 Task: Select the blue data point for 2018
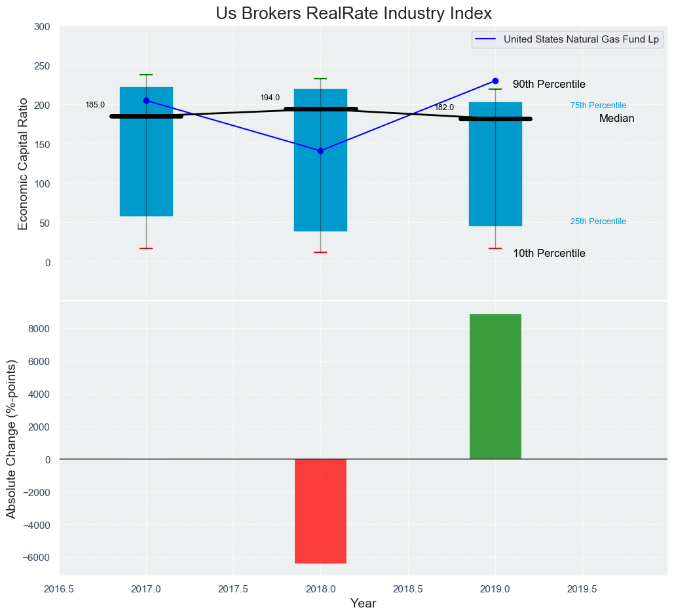pyautogui.click(x=320, y=151)
